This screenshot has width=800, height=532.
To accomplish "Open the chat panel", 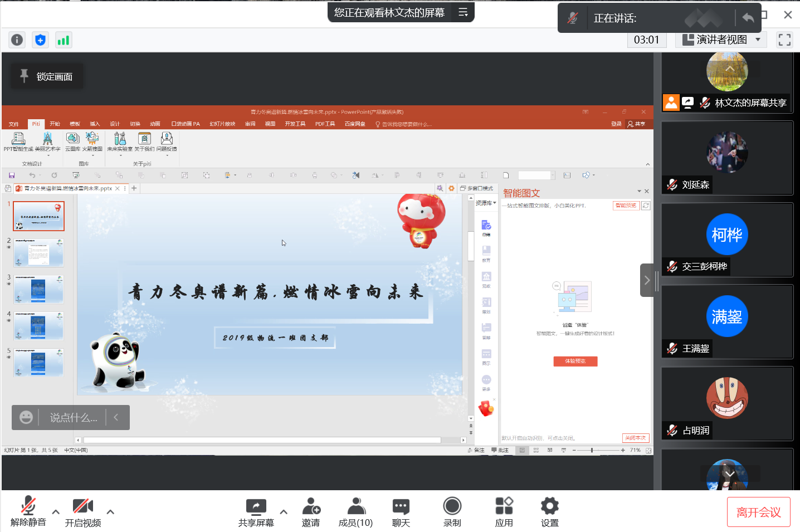I will (401, 512).
